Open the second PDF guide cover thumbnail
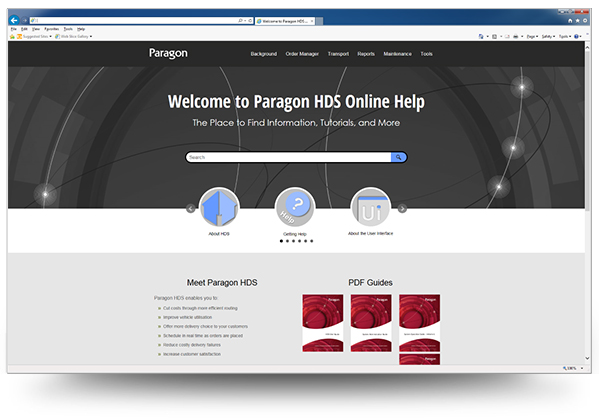The image size is (599, 418). (371, 323)
